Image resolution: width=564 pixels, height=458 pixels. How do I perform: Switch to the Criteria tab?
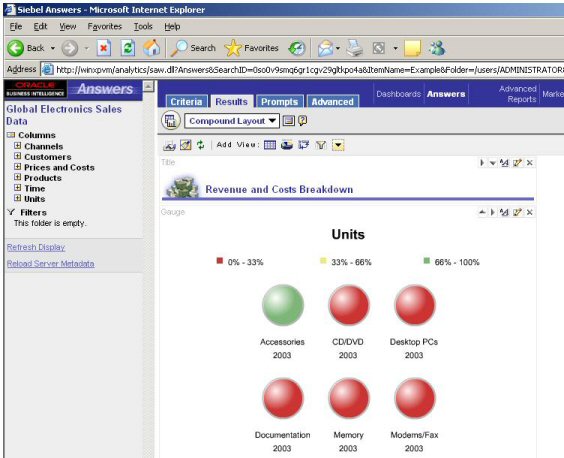coord(186,101)
